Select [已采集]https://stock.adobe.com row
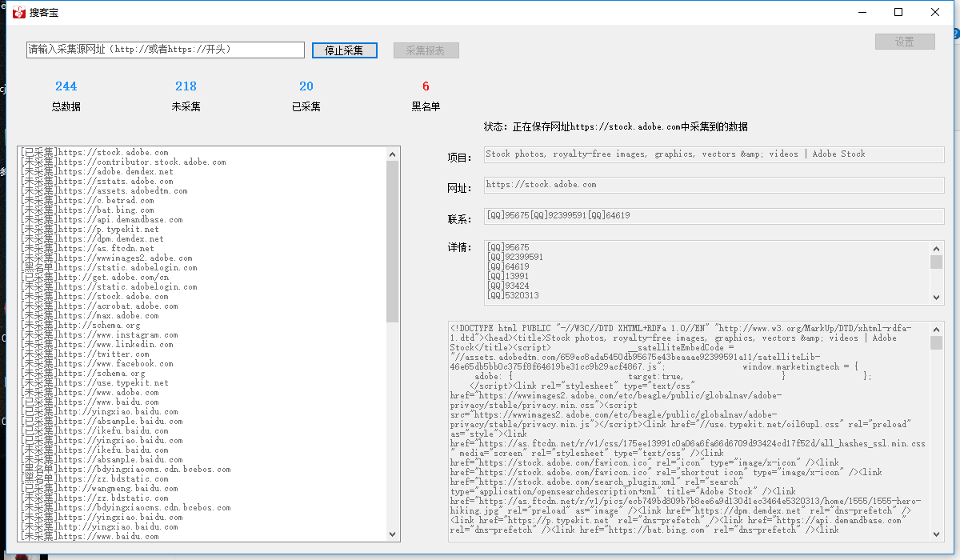Viewport: 960px width, 560px height. [x=203, y=152]
